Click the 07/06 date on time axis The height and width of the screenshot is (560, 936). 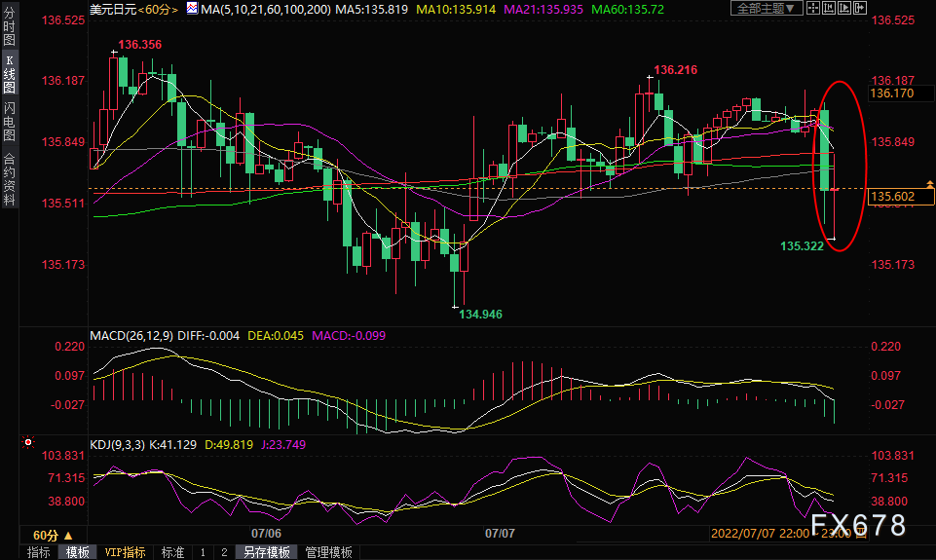coord(266,533)
